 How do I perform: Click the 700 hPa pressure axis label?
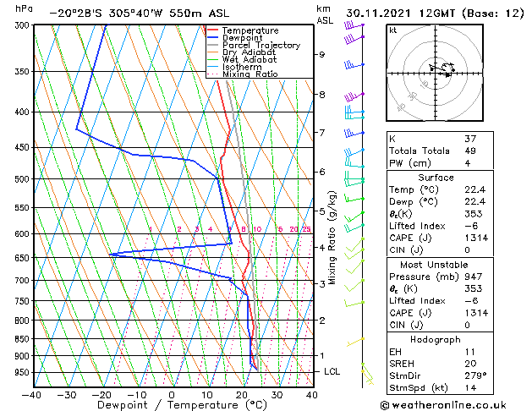pyautogui.click(x=22, y=281)
